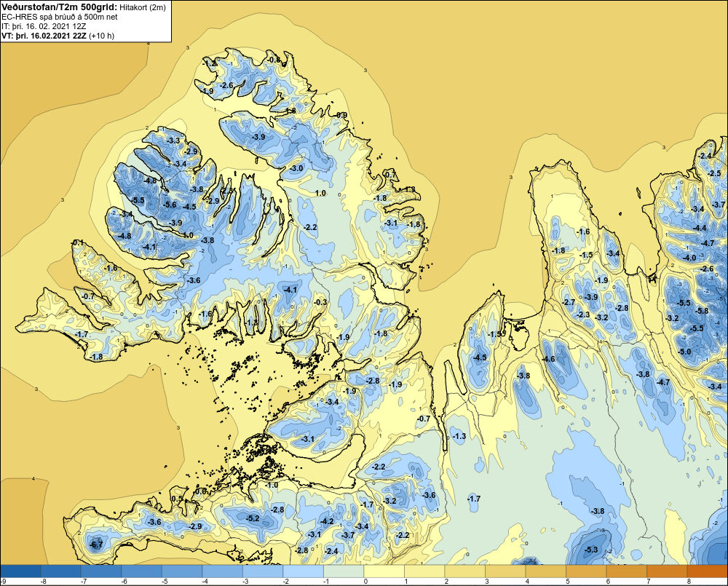Click the '-3.0' temperature value on the map
Image resolution: width=728 pixels, height=586 pixels.
[x=297, y=168]
